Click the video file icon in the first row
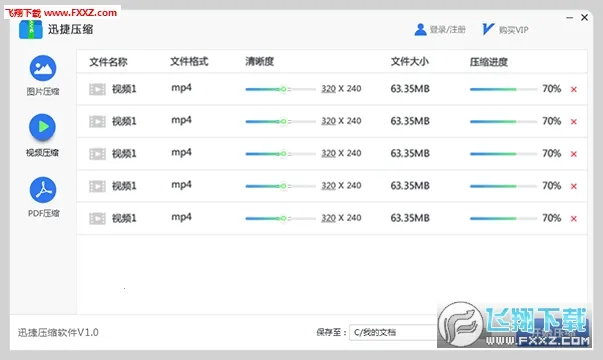 click(x=97, y=89)
